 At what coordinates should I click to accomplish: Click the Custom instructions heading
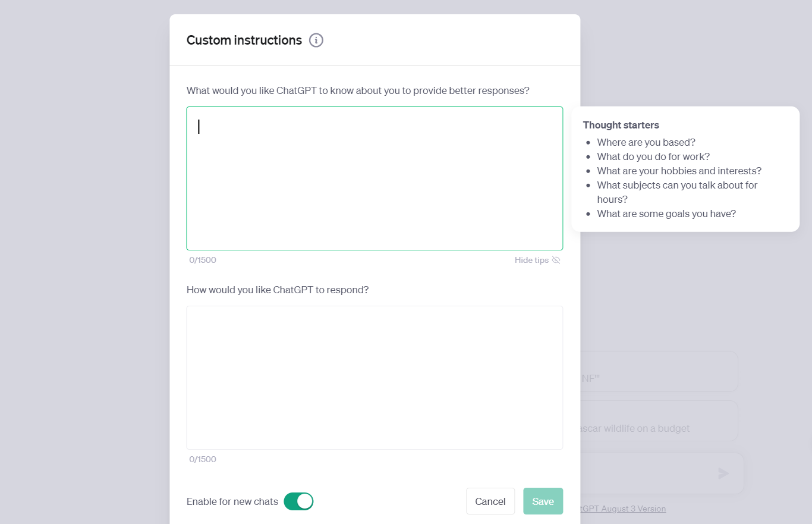click(x=244, y=40)
